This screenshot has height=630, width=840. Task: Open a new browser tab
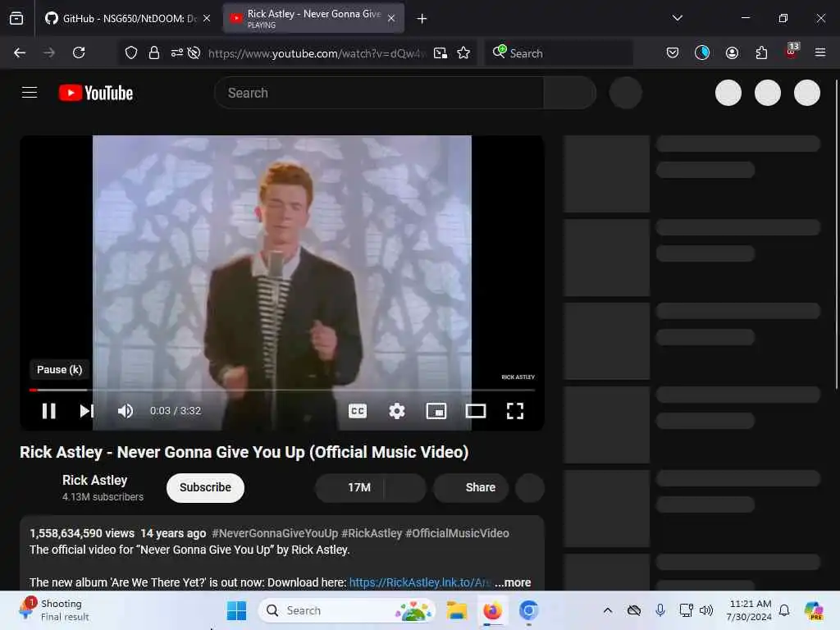(422, 19)
